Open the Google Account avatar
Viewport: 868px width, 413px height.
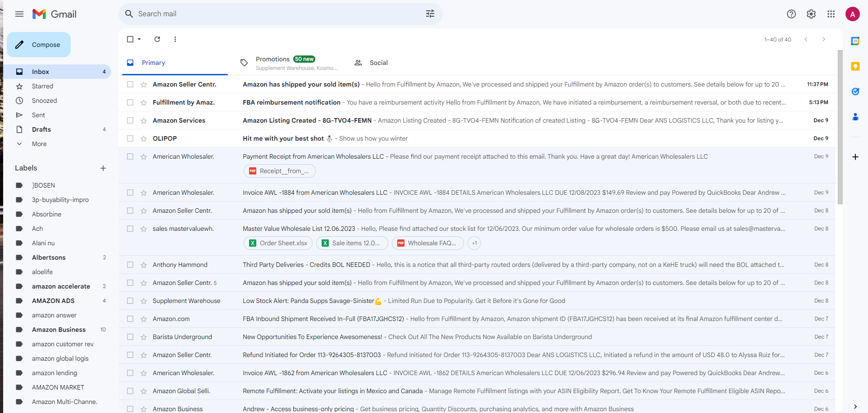(x=852, y=14)
